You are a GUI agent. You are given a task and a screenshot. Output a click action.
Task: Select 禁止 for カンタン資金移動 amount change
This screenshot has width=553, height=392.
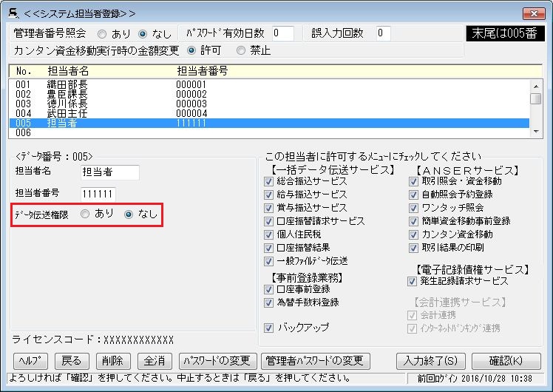pyautogui.click(x=241, y=51)
